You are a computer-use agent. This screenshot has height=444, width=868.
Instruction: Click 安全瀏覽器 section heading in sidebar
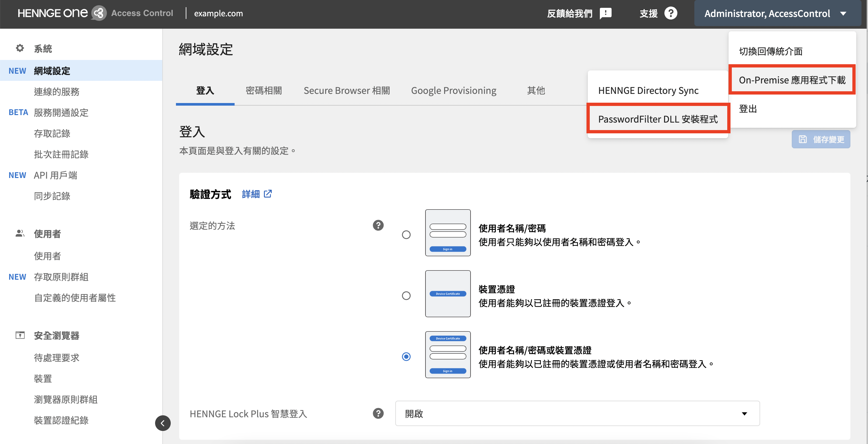click(57, 336)
